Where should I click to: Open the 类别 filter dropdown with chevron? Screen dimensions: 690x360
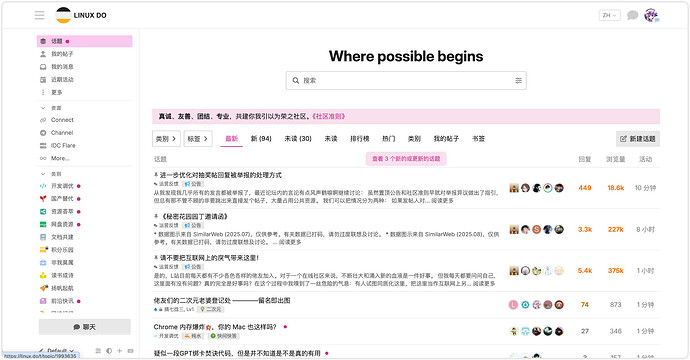tap(166, 139)
